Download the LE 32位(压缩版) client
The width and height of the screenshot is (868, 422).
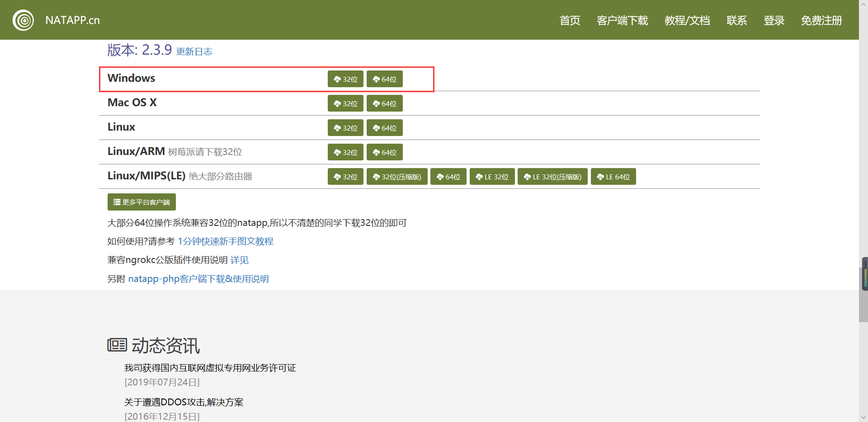552,177
